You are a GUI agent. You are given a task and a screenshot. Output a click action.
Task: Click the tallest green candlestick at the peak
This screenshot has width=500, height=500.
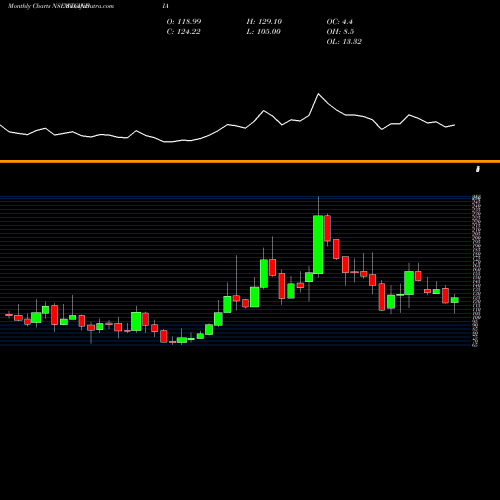click(x=318, y=245)
